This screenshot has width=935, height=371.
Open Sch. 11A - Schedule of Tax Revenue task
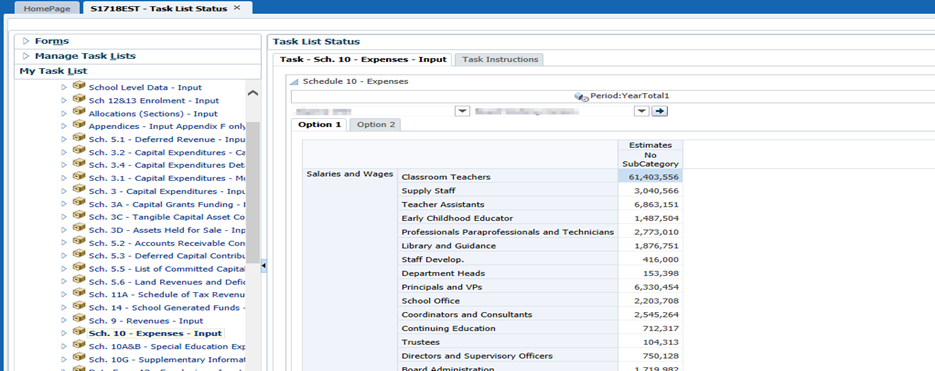click(x=167, y=295)
